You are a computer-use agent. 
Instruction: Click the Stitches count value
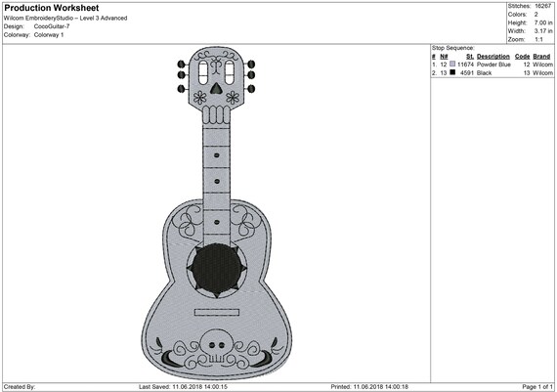542,6
